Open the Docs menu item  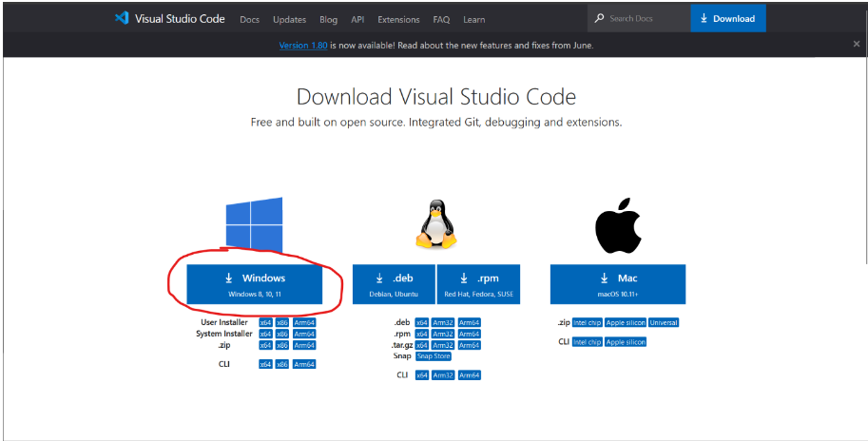250,19
